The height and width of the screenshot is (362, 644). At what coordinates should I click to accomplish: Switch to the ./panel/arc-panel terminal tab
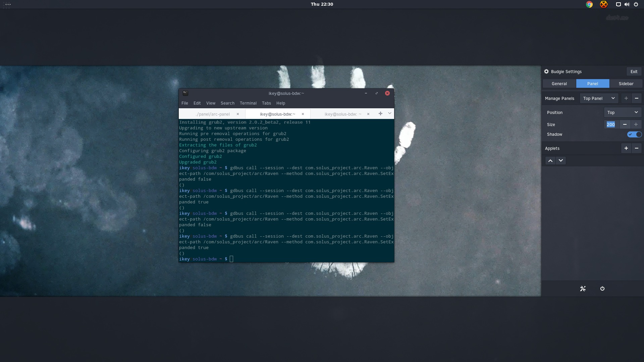(213, 114)
